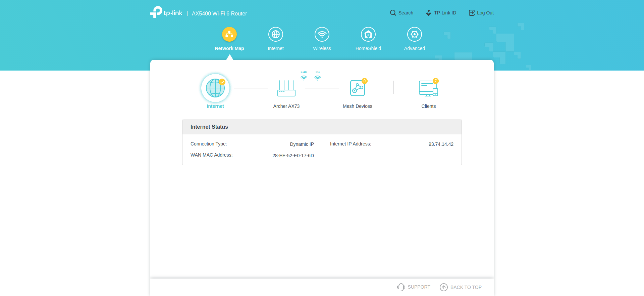Click the 2.4G Wi-Fi signal icon
This screenshot has width=644, height=296.
[304, 78]
